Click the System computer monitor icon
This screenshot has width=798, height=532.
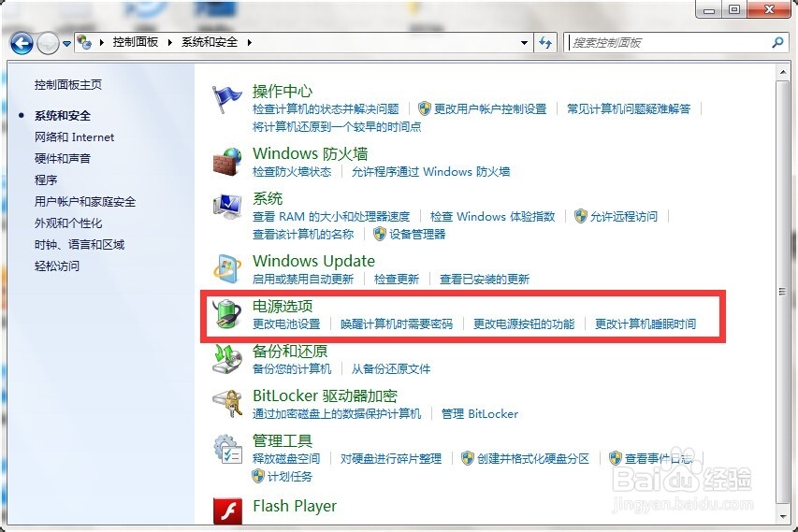(x=227, y=207)
